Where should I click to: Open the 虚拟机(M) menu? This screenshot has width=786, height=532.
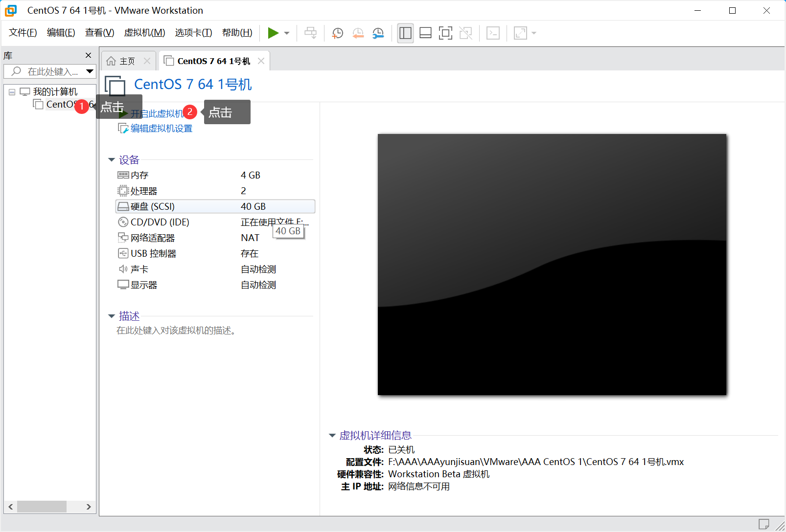[145, 33]
